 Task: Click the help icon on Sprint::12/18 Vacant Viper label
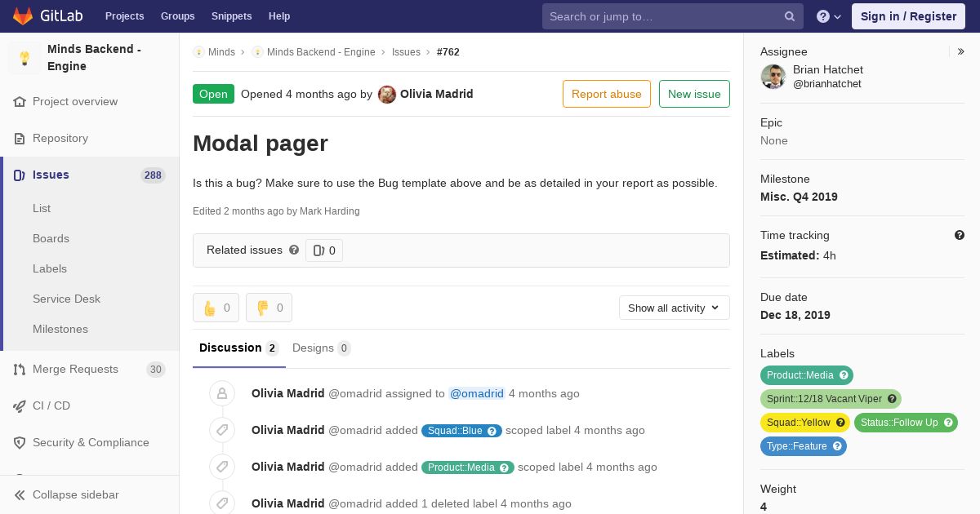coord(893,399)
